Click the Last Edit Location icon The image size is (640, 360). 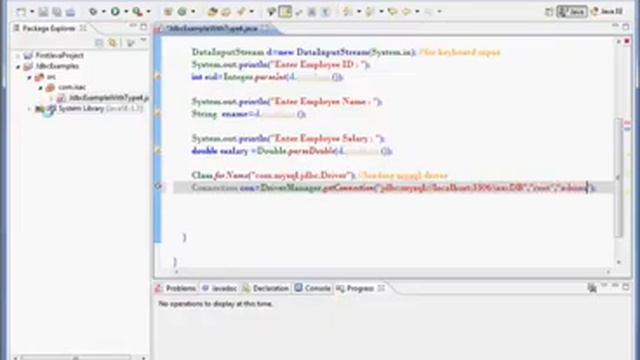coord(393,12)
